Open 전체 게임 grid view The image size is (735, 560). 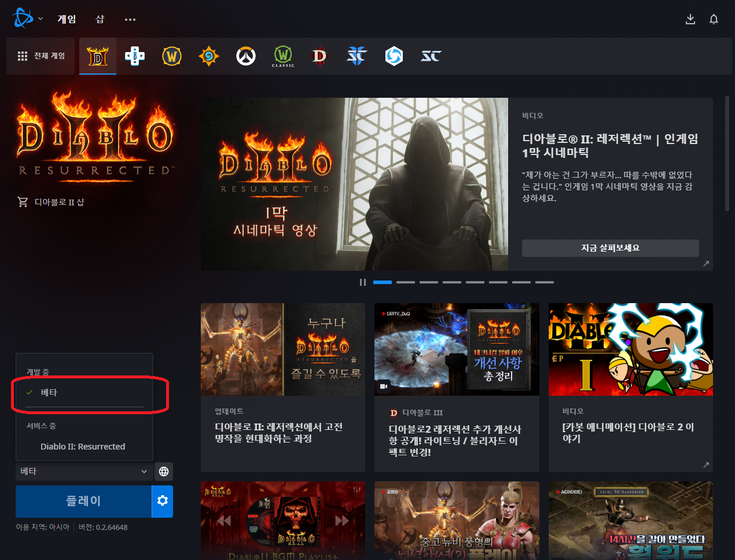pyautogui.click(x=41, y=56)
